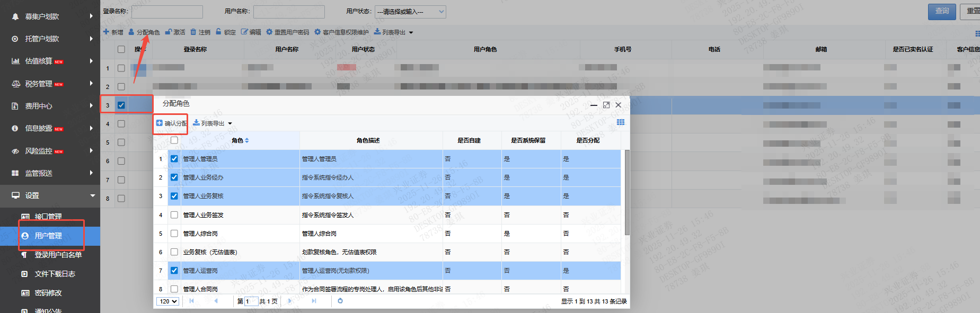This screenshot has height=313, width=980.
Task: Go to previous page in dialog pager
Action: (x=216, y=301)
